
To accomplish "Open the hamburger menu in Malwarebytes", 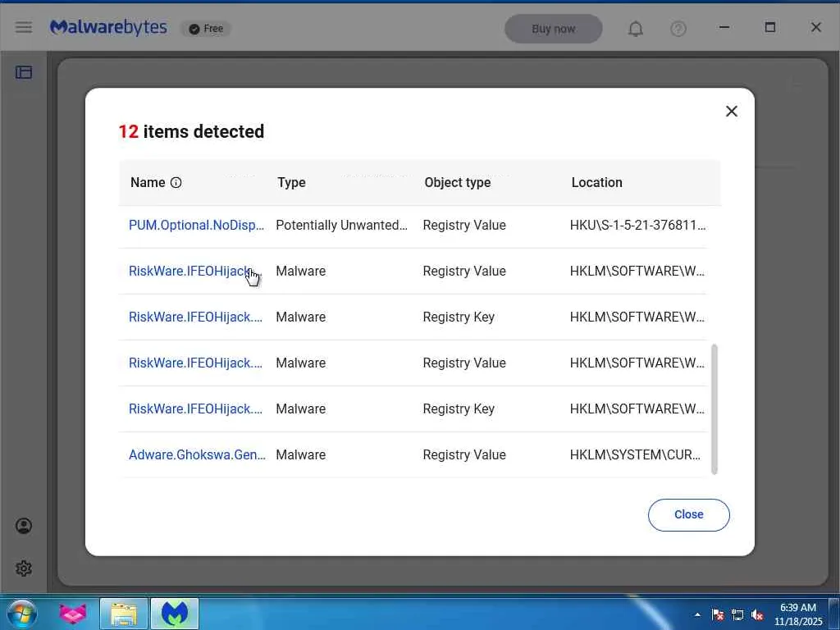I will point(24,27).
